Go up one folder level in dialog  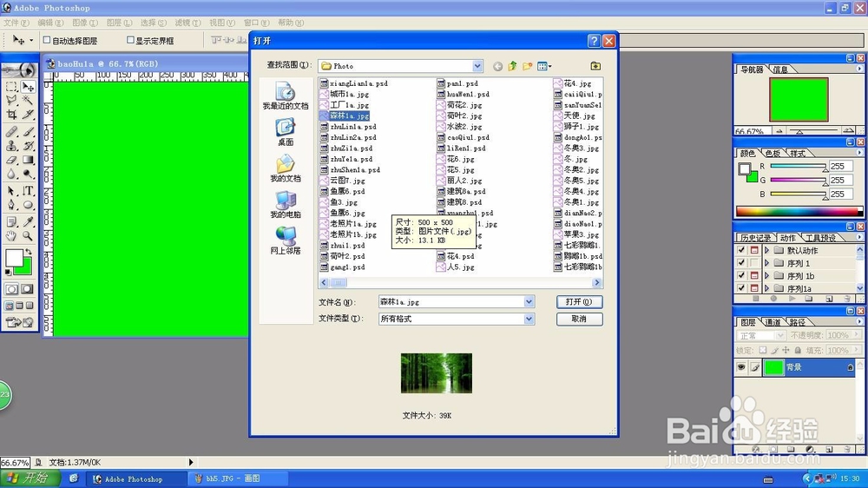point(513,66)
